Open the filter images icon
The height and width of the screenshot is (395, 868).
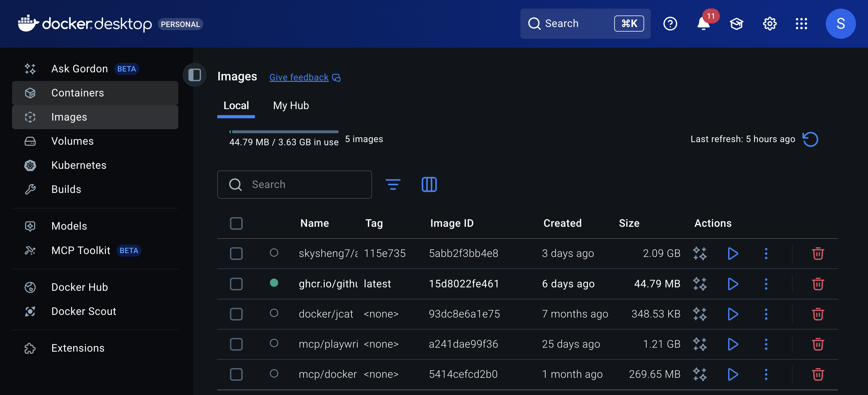(x=393, y=184)
